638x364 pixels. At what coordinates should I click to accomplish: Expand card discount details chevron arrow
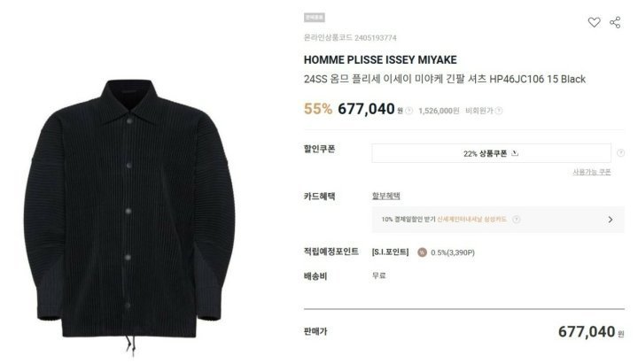pos(610,220)
